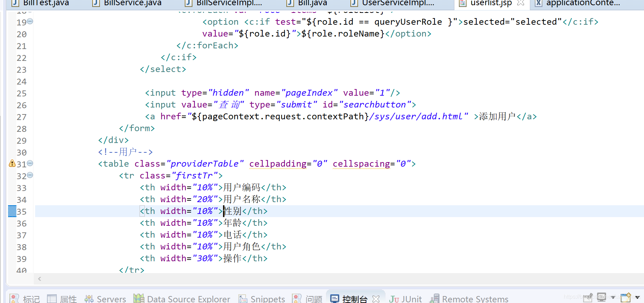Open the applicationConte... XML editor tab

point(583,3)
